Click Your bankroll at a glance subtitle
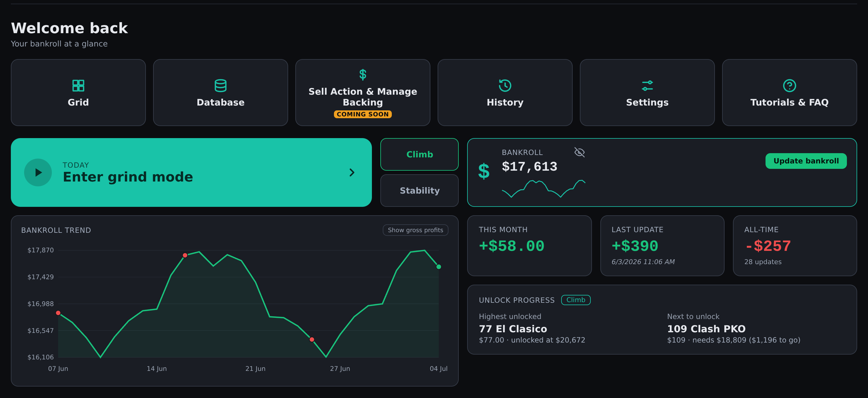The height and width of the screenshot is (398, 868). point(59,44)
